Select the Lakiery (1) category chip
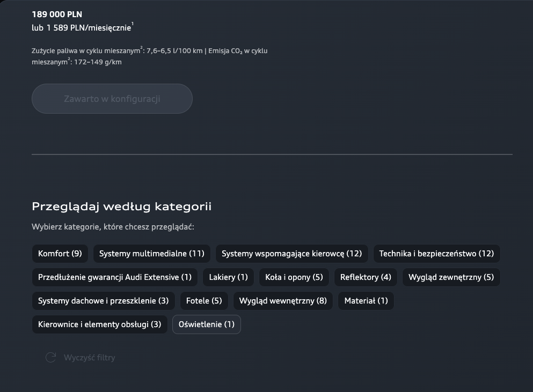This screenshot has height=392, width=533. pyautogui.click(x=228, y=277)
